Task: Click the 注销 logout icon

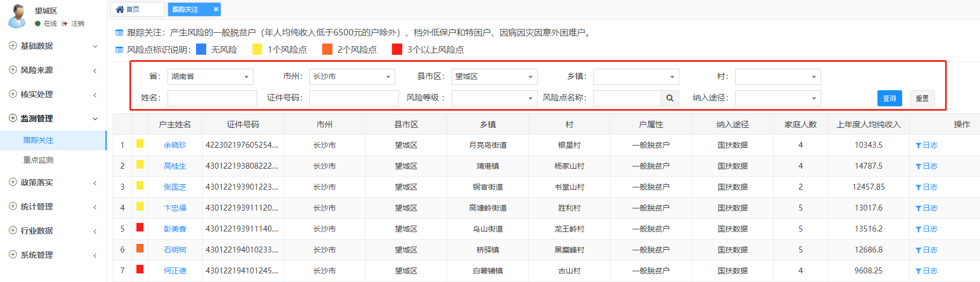Action: 64,24
